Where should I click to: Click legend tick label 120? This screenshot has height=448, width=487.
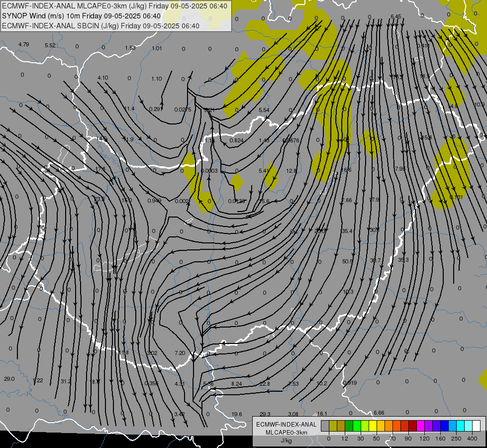(424, 439)
